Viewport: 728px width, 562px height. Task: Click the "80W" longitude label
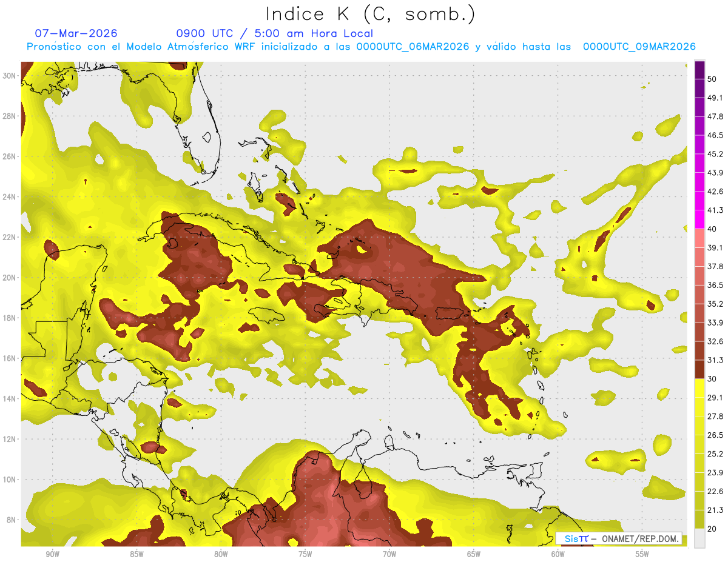click(x=221, y=554)
